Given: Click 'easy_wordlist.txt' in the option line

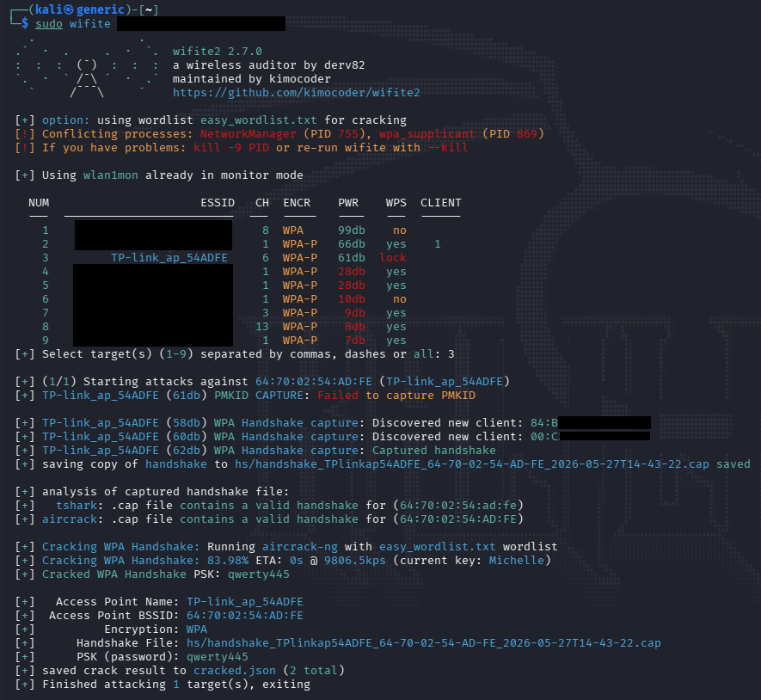Looking at the screenshot, I should tap(258, 120).
